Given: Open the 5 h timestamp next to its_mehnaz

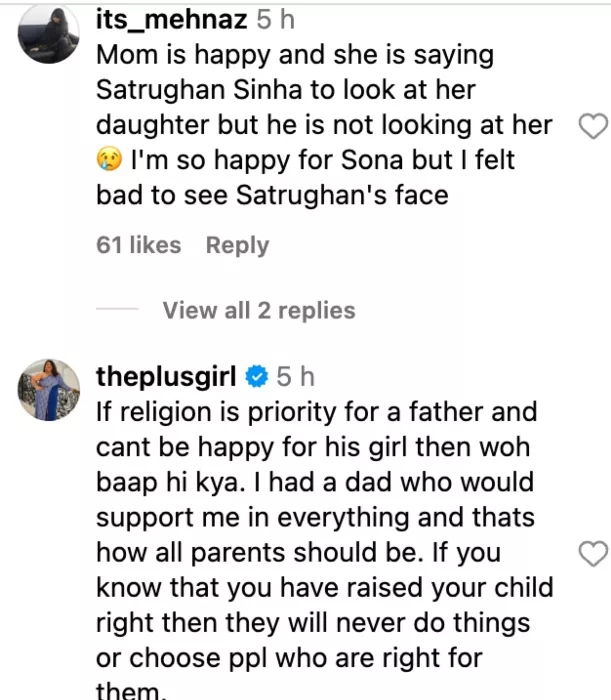Looking at the screenshot, I should click(x=275, y=19).
